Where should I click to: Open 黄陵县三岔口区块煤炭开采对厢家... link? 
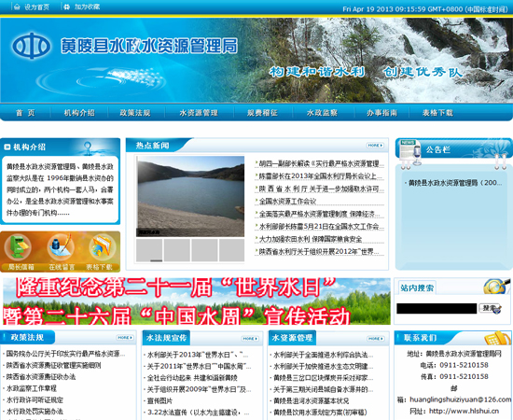[324, 378]
